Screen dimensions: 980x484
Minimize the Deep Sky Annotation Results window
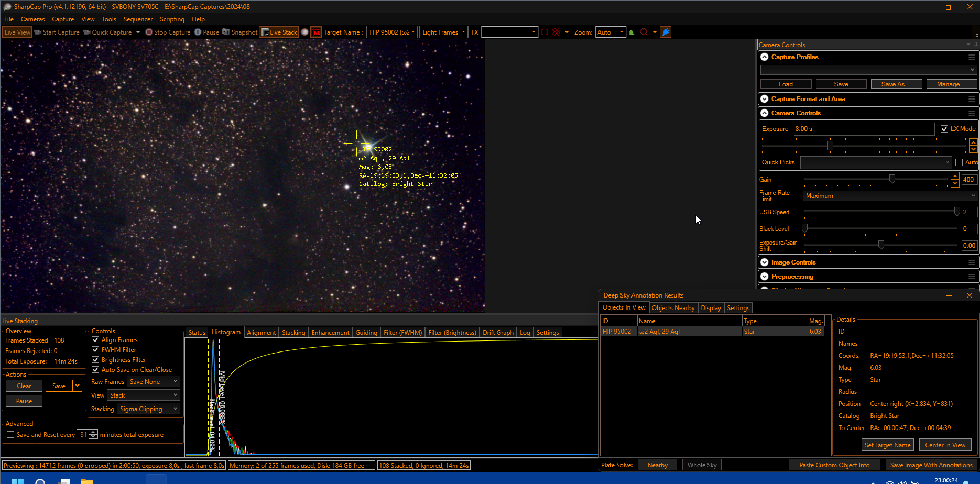click(949, 295)
